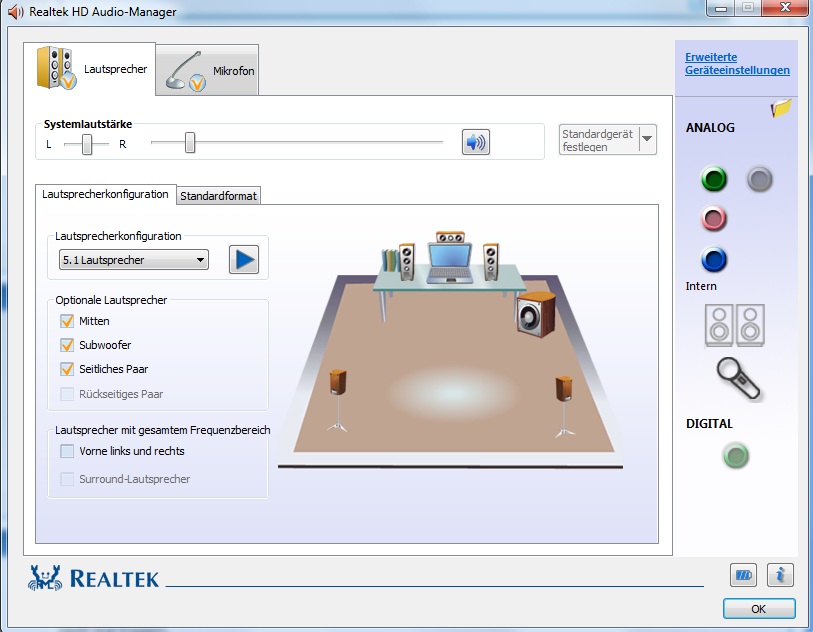Enable Vorne links und rechts full-range checkbox
Screen dimensions: 813x632
(x=67, y=451)
